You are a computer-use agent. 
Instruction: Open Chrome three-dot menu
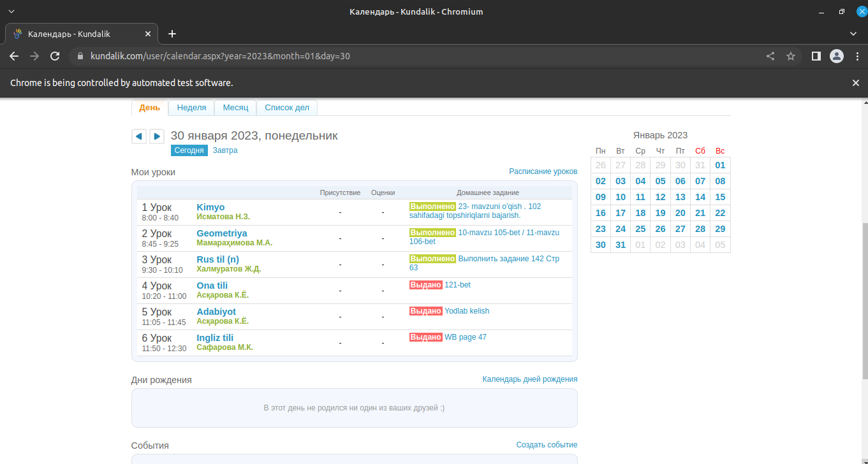click(857, 56)
